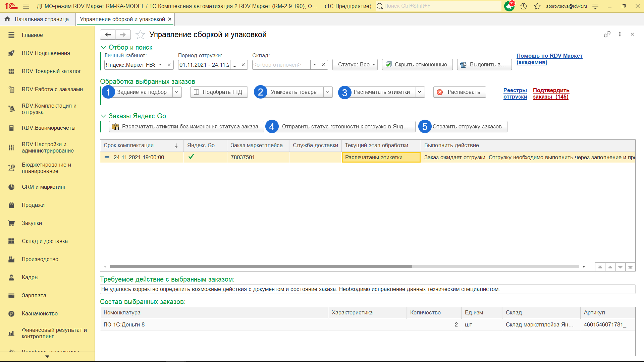644x362 pixels.
Task: Collapse the Отбор и поиск section
Action: point(104,47)
